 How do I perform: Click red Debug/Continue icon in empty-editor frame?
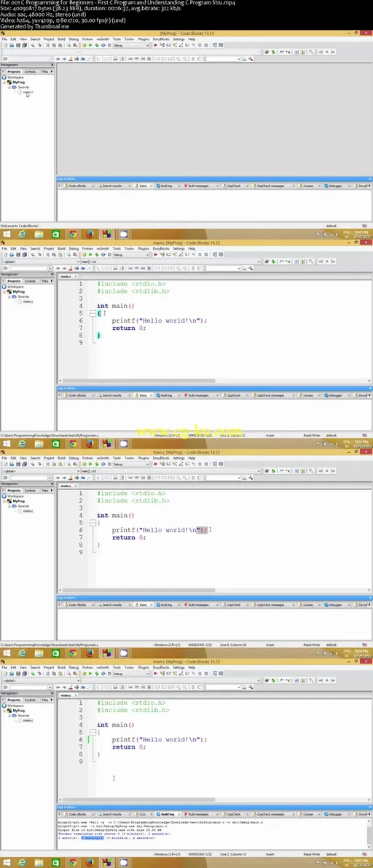(156, 45)
